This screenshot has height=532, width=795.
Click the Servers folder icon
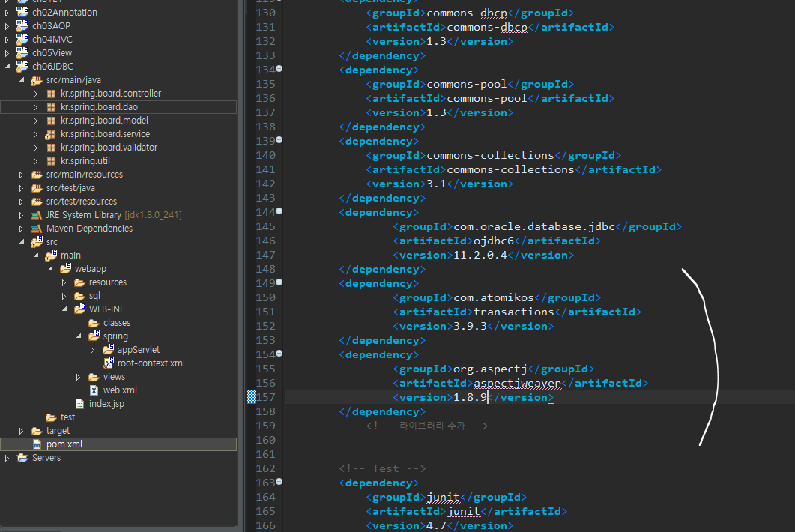coord(22,458)
